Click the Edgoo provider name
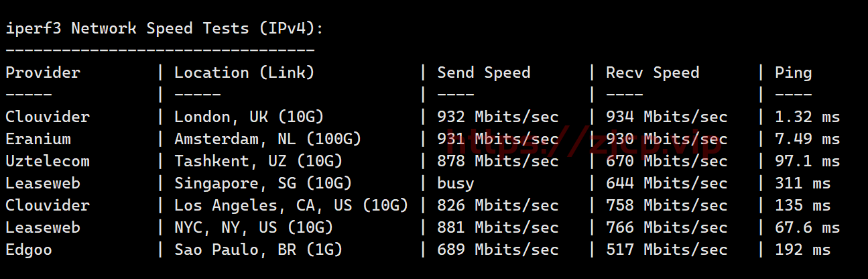This screenshot has width=868, height=279. 29,250
